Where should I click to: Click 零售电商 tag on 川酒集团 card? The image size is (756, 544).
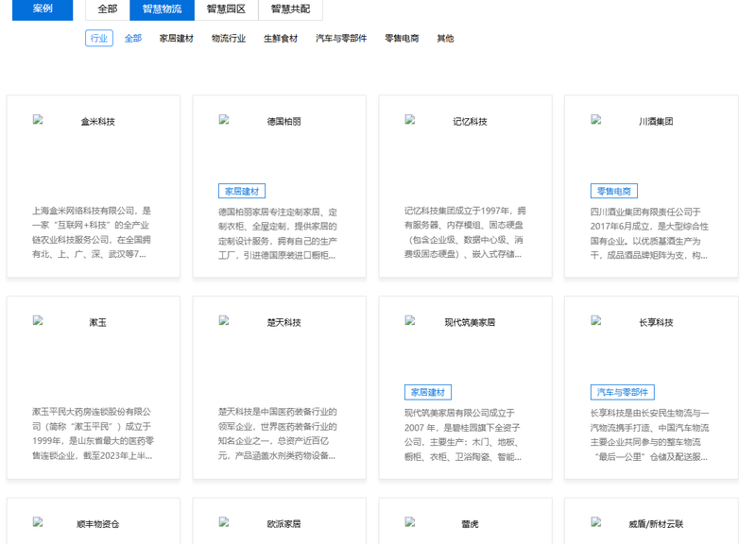click(613, 191)
